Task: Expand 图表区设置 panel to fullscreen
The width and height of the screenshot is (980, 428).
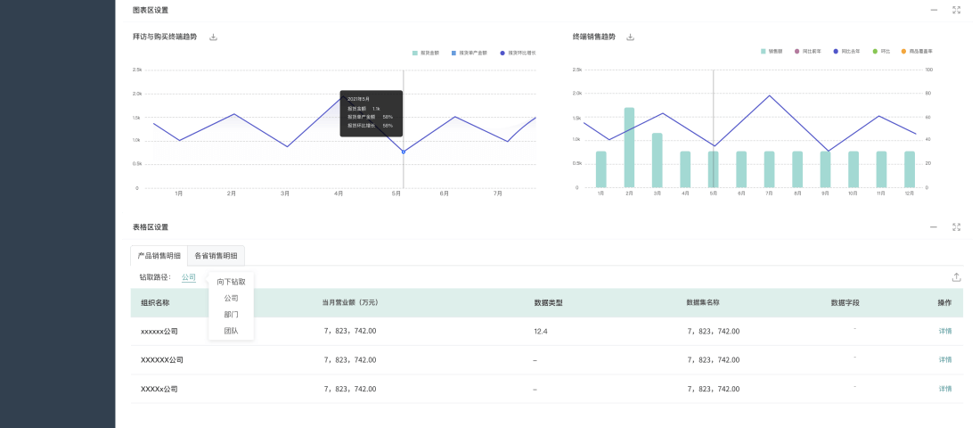Action: (956, 10)
